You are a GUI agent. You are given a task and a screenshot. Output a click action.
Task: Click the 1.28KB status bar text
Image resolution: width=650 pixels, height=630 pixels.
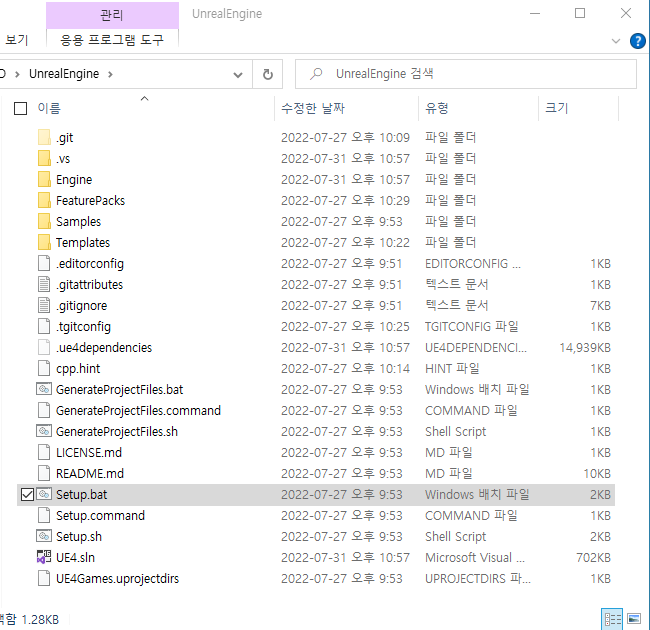click(x=40, y=619)
